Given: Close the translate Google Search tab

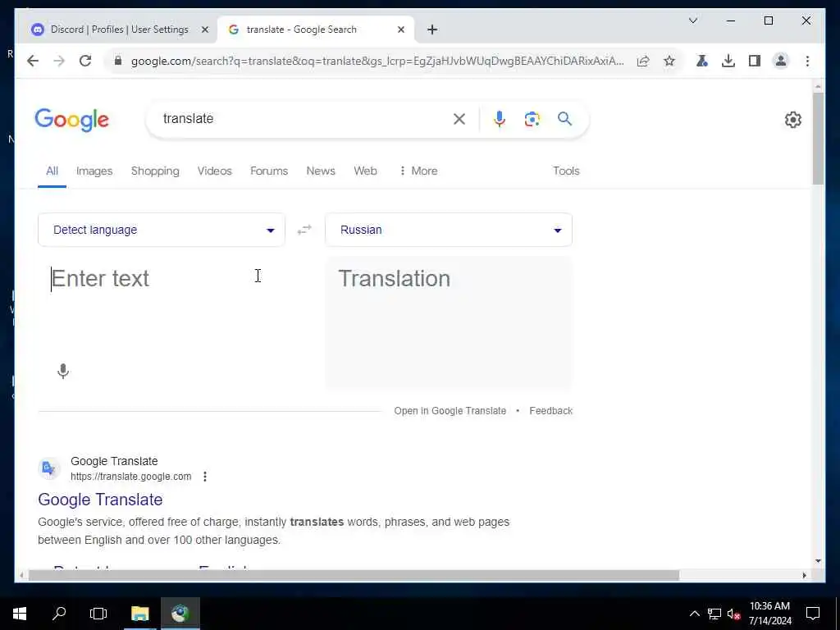Looking at the screenshot, I should 400,30.
